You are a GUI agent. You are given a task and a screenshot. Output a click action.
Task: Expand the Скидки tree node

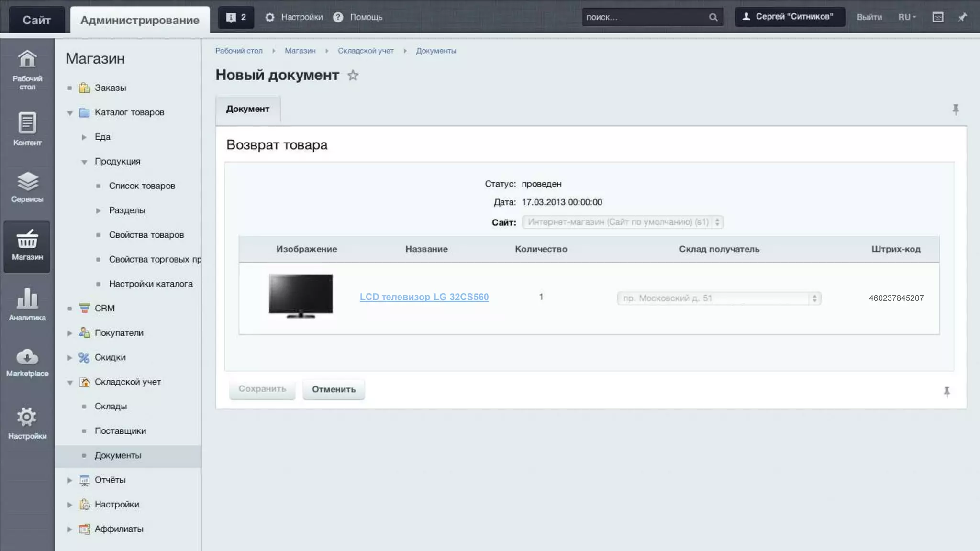[70, 358]
